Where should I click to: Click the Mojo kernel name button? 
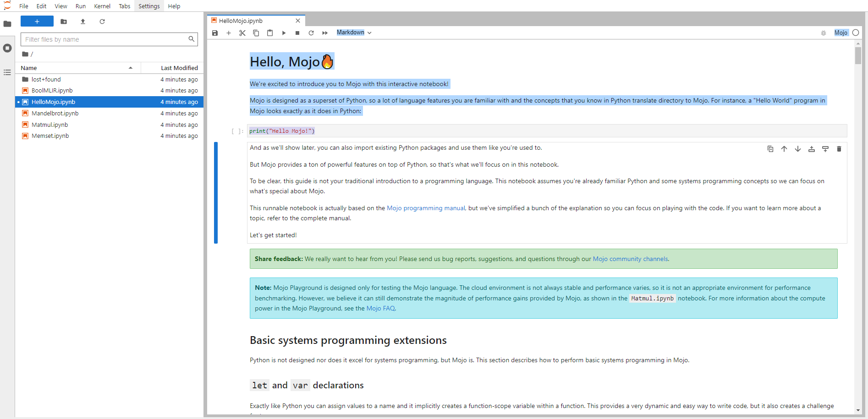[x=841, y=33]
